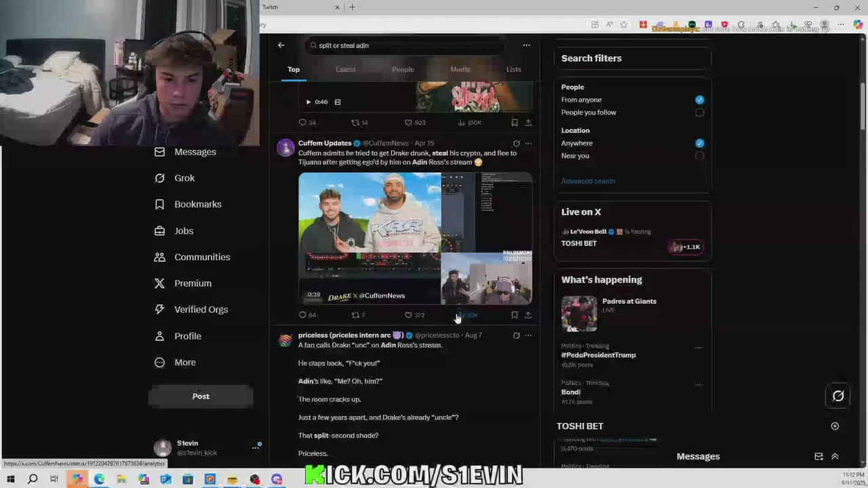Open a new browser tab with plus button
This screenshot has height=488, width=868.
(352, 7)
